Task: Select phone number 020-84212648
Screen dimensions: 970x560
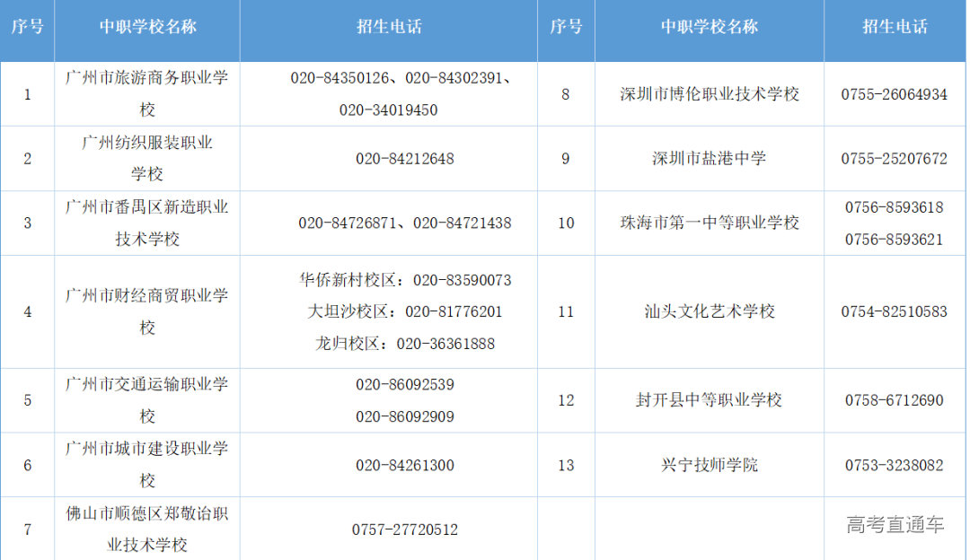Action: pyautogui.click(x=404, y=159)
